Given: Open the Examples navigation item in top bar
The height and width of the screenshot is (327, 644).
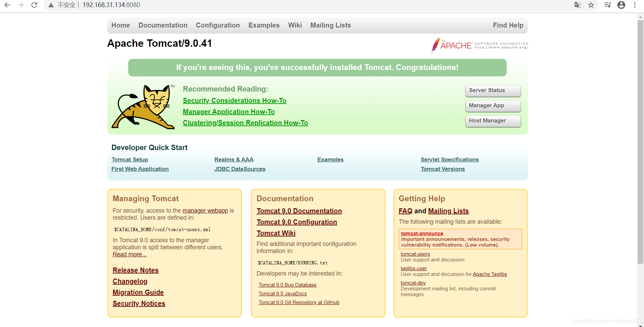Looking at the screenshot, I should coord(264,25).
